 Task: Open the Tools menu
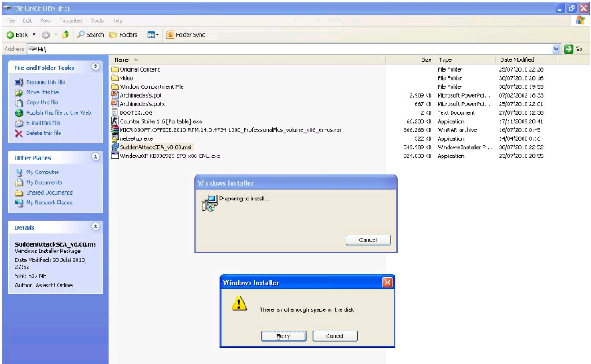point(97,20)
